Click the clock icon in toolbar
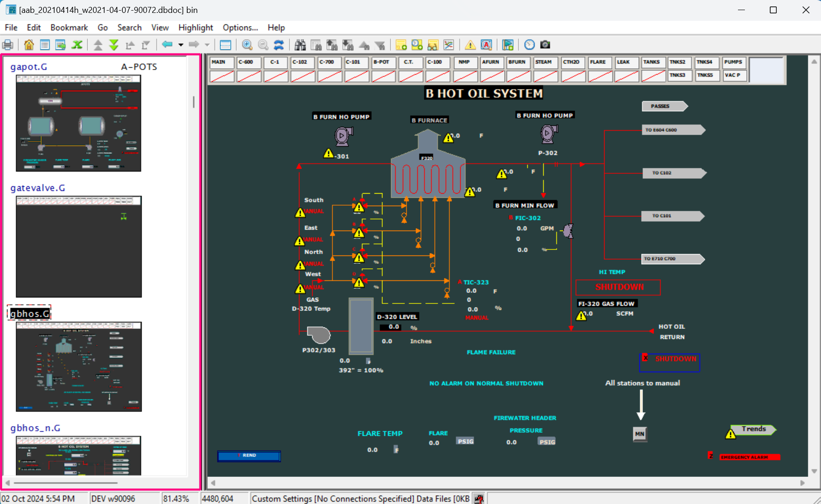 tap(529, 45)
